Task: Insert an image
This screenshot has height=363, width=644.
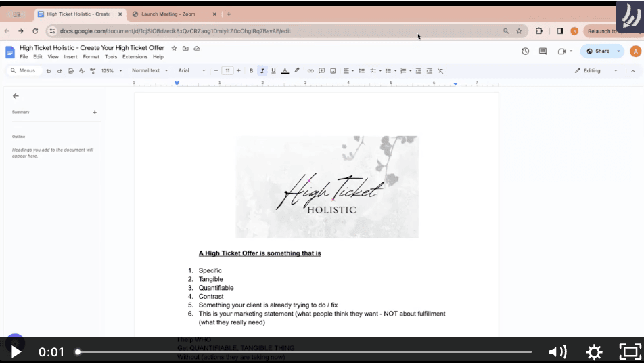Action: point(333,71)
